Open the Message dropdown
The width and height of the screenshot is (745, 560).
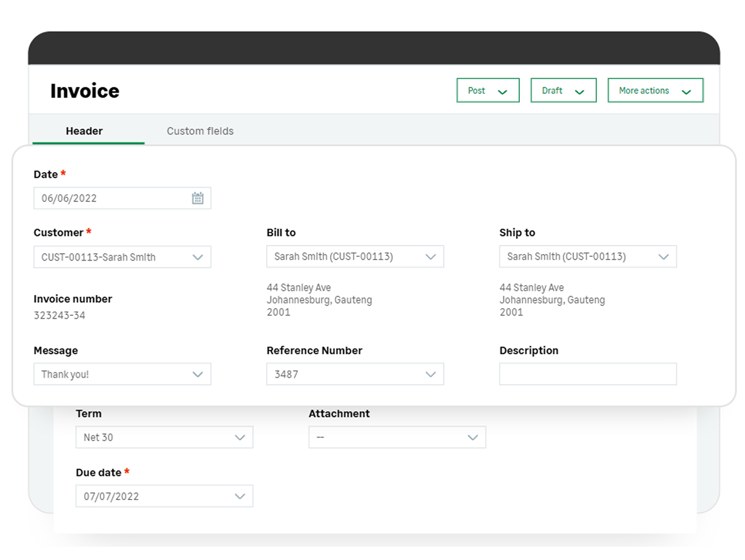[198, 374]
